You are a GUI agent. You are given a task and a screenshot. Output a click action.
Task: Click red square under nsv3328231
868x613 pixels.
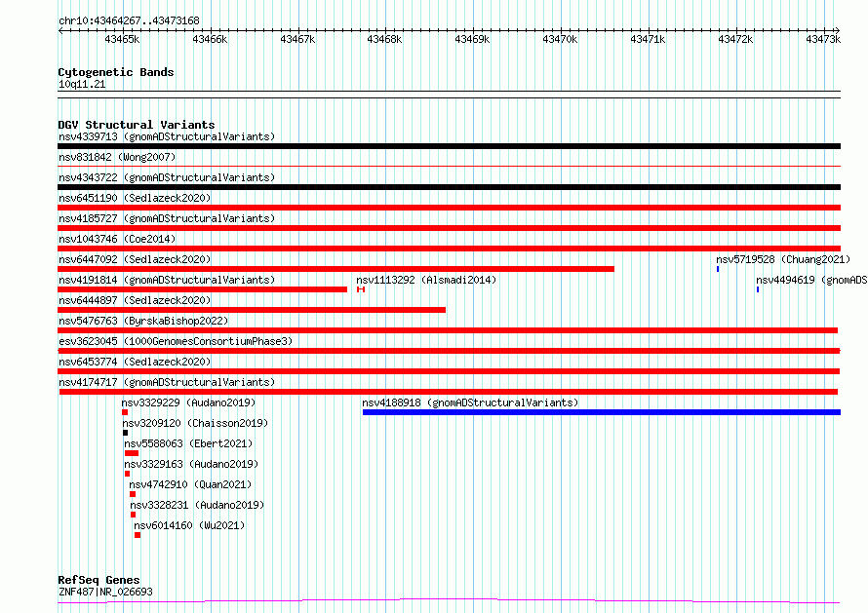[x=134, y=516]
